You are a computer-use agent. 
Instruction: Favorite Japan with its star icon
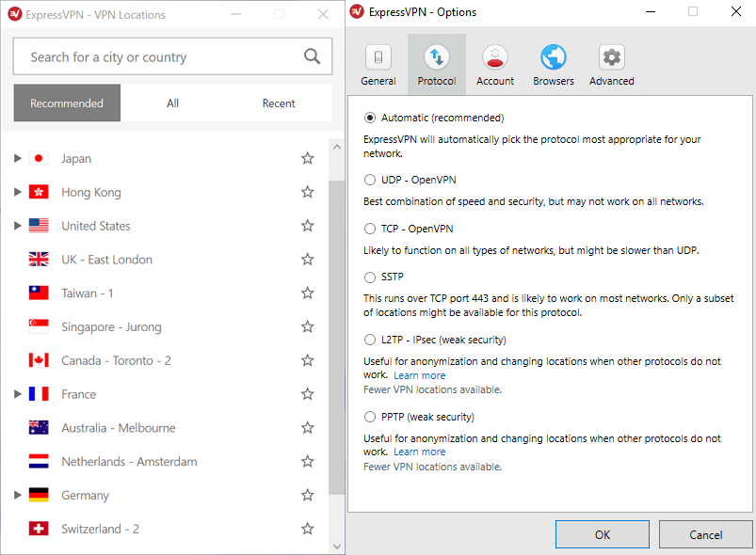[307, 158]
